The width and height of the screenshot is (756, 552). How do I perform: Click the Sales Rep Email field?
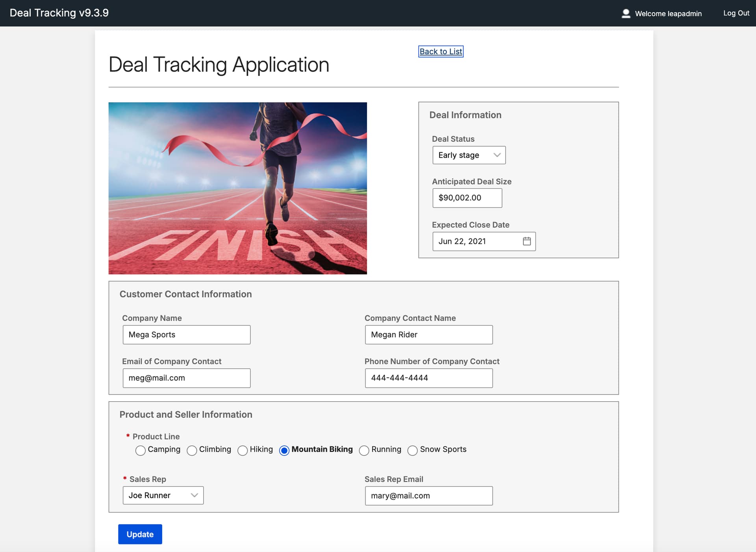click(x=429, y=496)
